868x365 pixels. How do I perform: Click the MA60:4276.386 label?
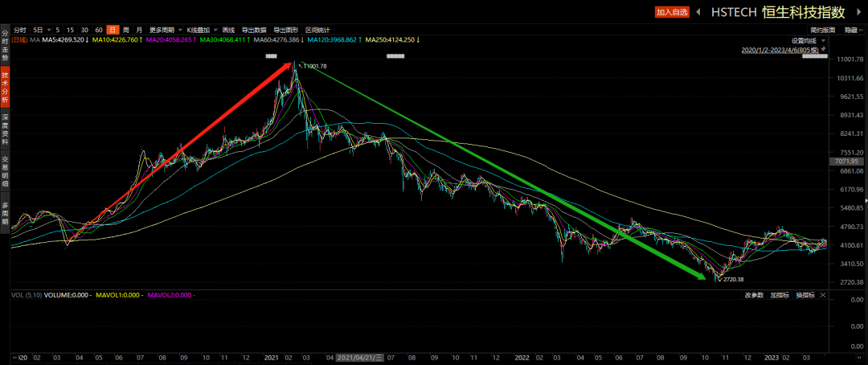(280, 40)
